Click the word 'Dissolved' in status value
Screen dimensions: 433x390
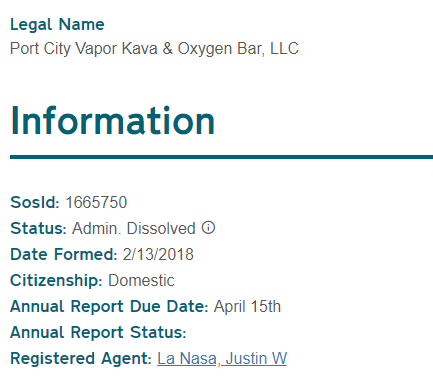tap(161, 228)
